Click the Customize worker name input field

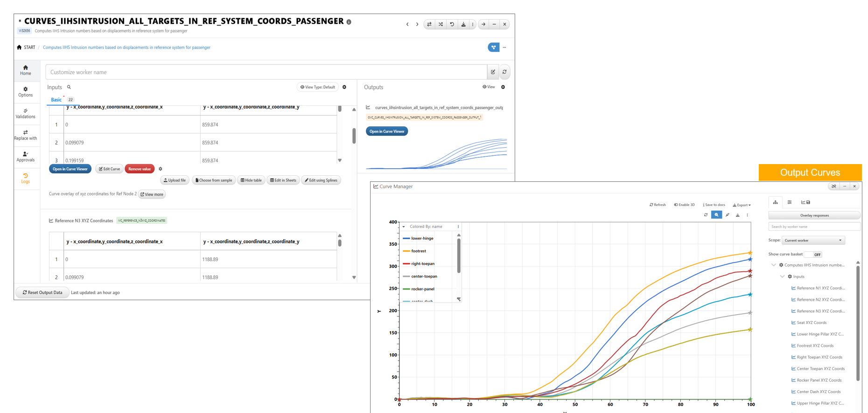(266, 72)
